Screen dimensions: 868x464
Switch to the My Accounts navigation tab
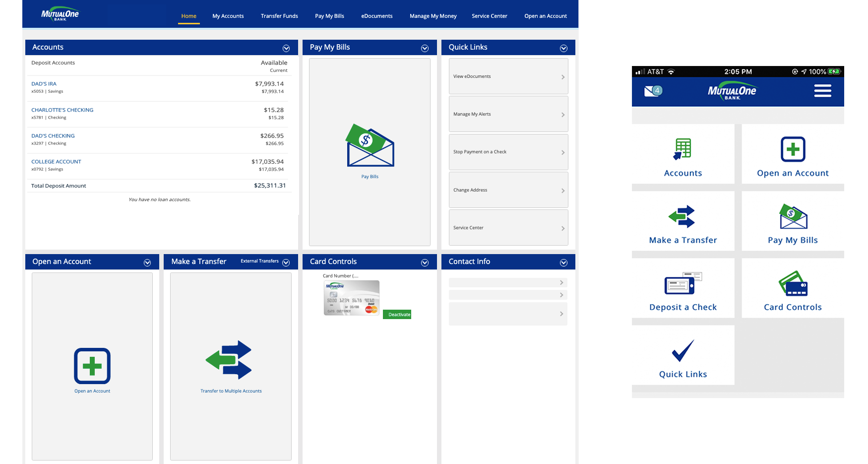tap(228, 16)
